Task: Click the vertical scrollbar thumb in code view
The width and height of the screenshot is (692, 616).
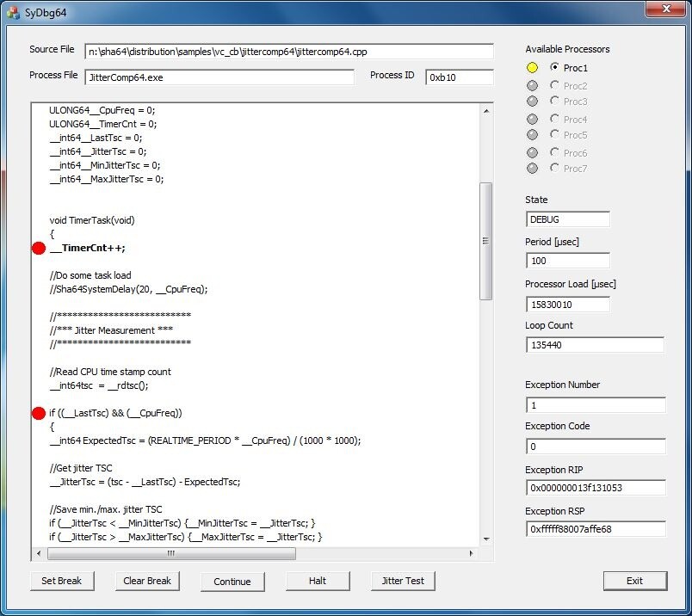Action: pyautogui.click(x=486, y=241)
